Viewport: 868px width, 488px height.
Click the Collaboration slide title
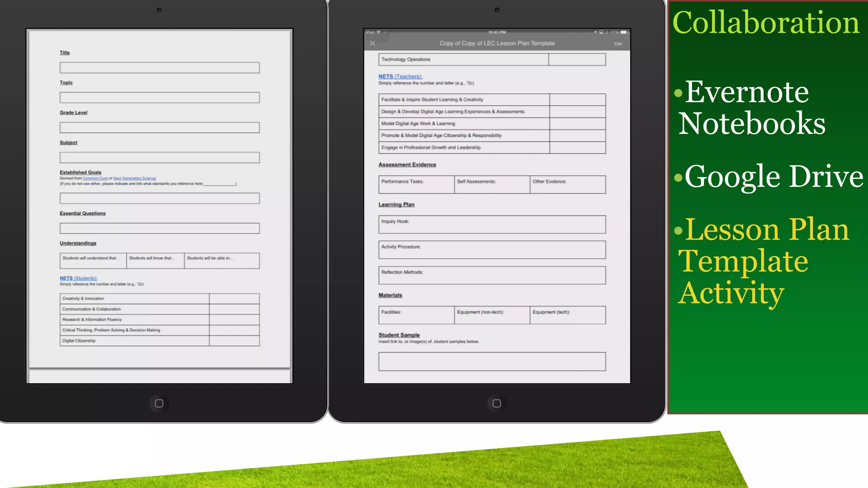point(766,22)
